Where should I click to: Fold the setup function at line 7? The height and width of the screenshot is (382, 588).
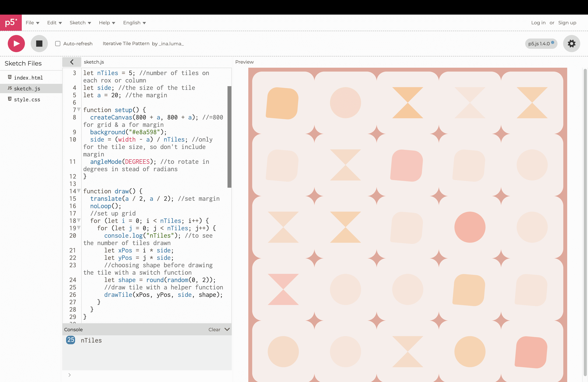click(79, 109)
